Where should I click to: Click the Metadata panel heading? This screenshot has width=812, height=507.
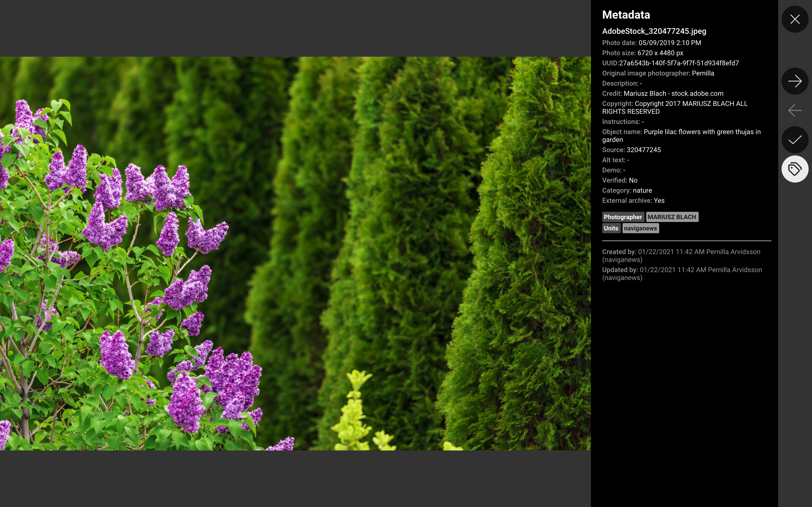point(626,15)
